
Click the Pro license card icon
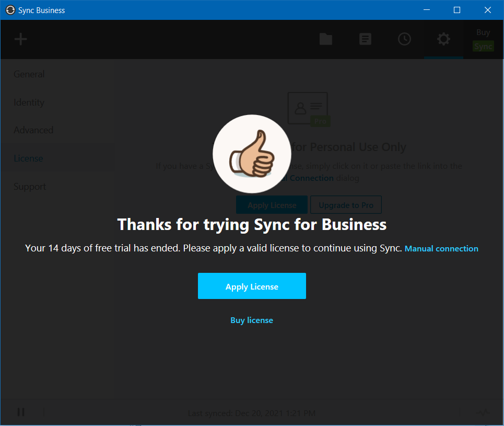pos(308,109)
